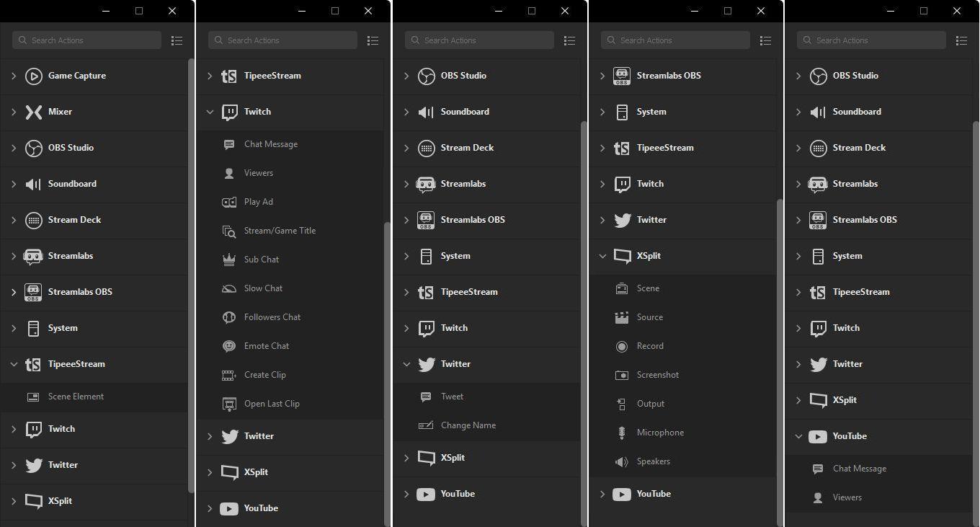Screen dimensions: 980x527
Task: Select the Create Clip action icon
Action: pos(229,375)
